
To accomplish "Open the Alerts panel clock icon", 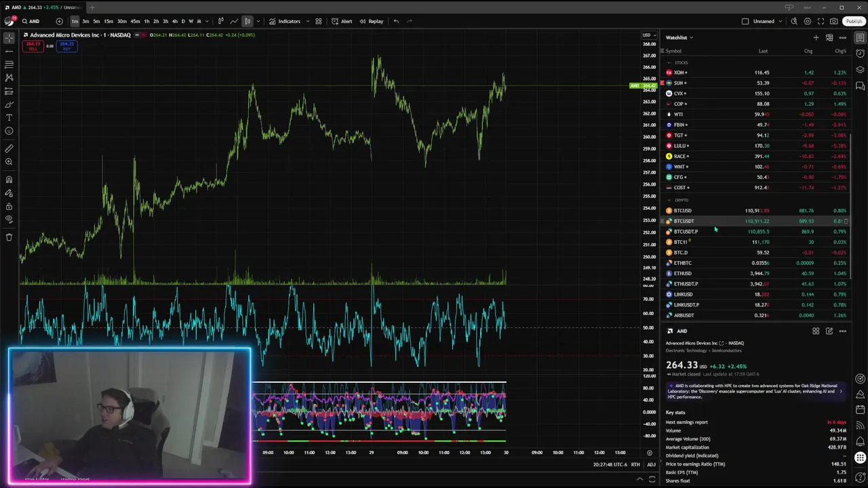I will pos(860,54).
